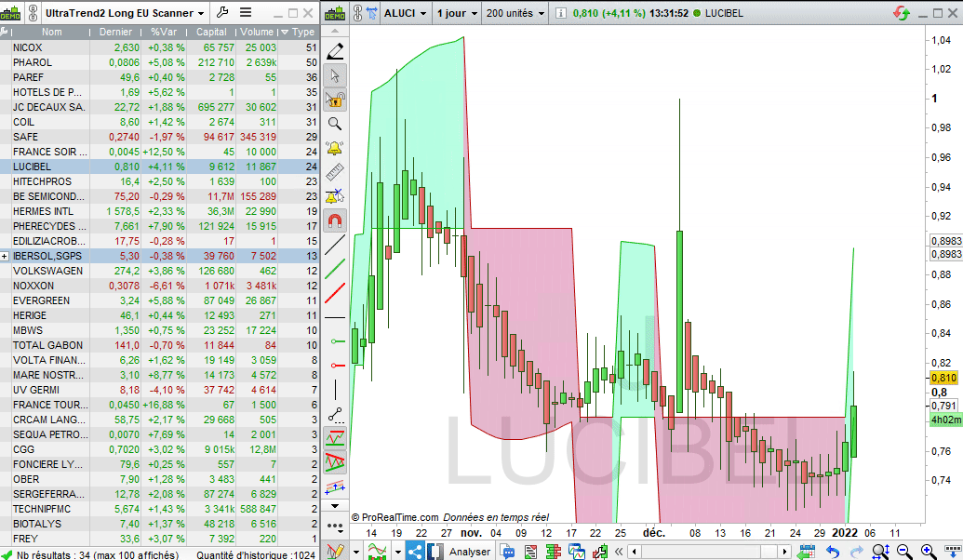Click the red-green refresh arrows icon
This screenshot has width=963, height=560.
[902, 13]
